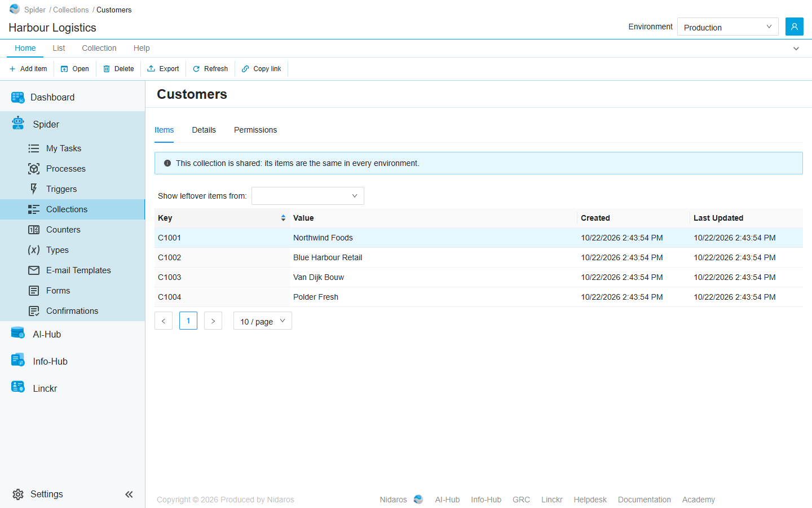Viewport: 812px width, 508px height.
Task: Open Confirmations in the sidebar
Action: 72,311
